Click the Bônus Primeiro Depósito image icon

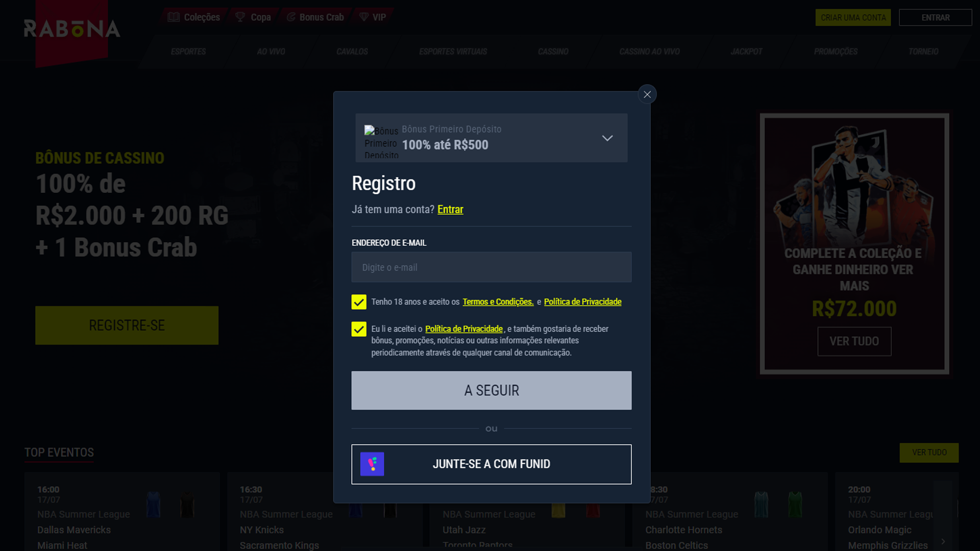381,142
